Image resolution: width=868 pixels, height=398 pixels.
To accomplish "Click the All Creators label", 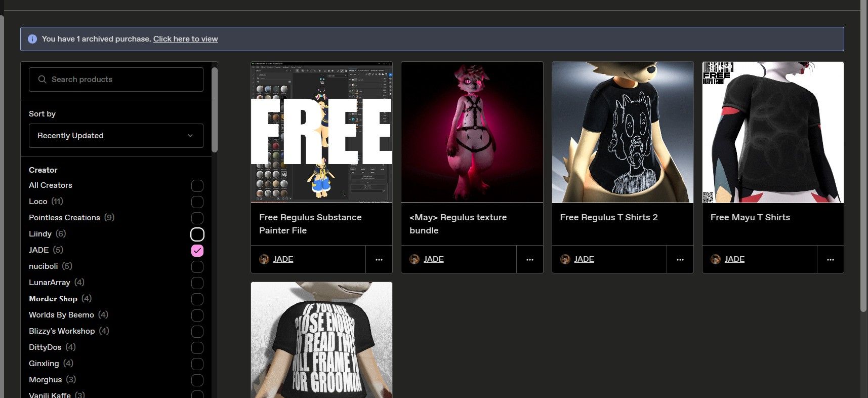I will 51,185.
